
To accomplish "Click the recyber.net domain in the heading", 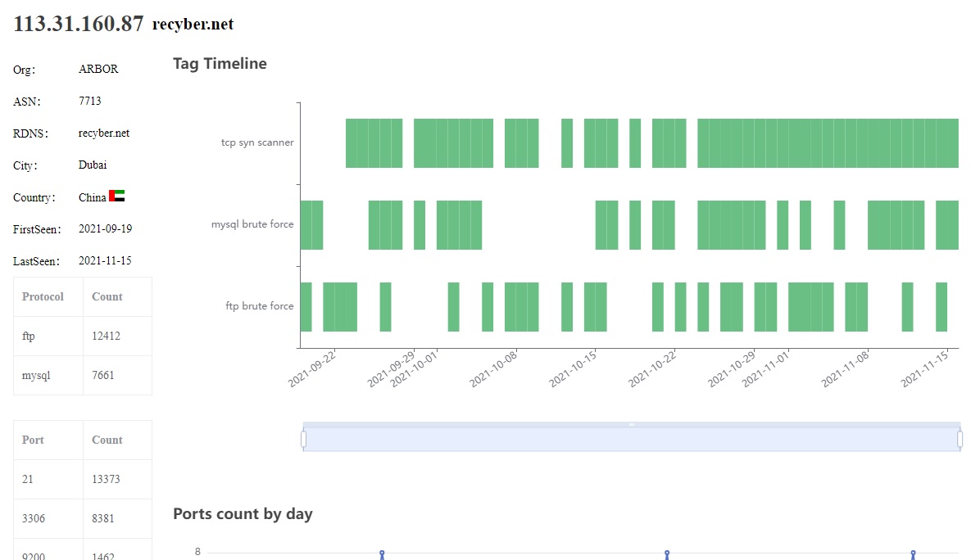I will [x=193, y=24].
